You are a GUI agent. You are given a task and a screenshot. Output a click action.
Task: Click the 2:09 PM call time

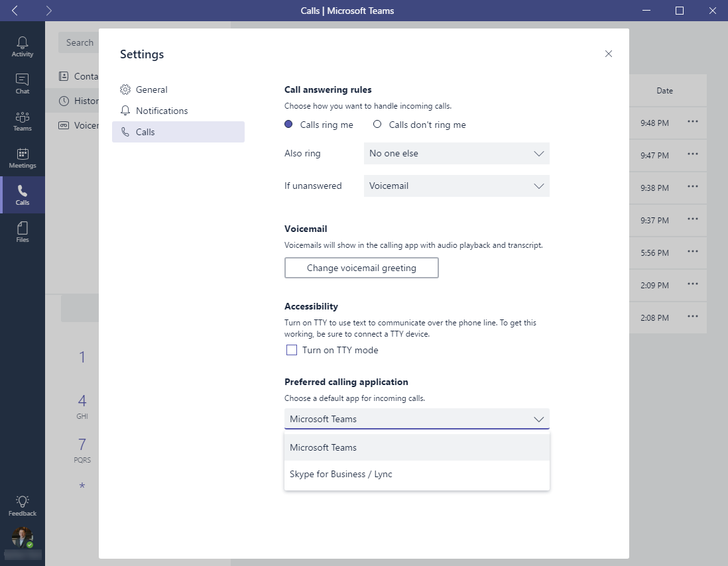pyautogui.click(x=654, y=285)
